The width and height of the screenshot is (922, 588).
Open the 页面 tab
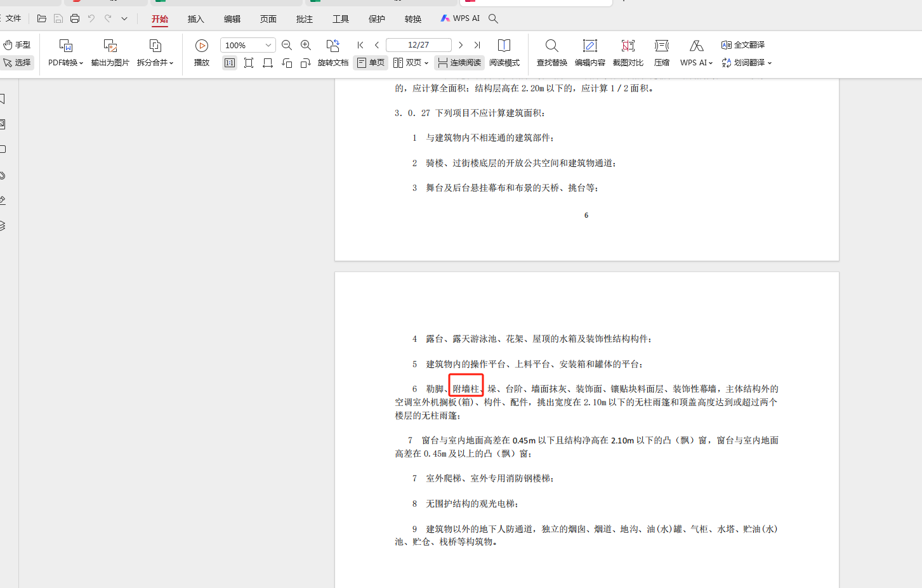(268, 19)
